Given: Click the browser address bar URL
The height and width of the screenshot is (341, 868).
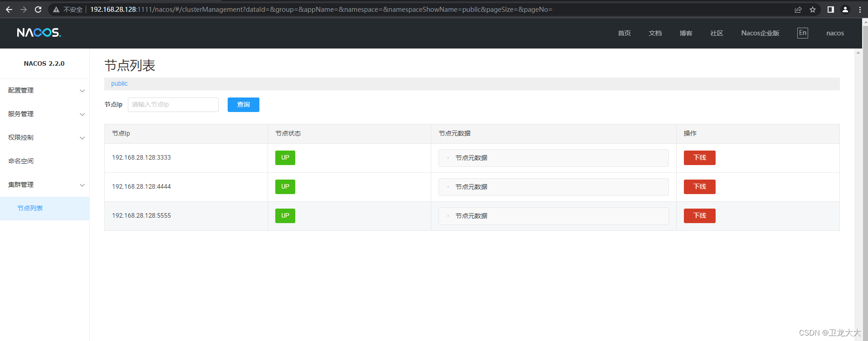Looking at the screenshot, I should pos(321,10).
